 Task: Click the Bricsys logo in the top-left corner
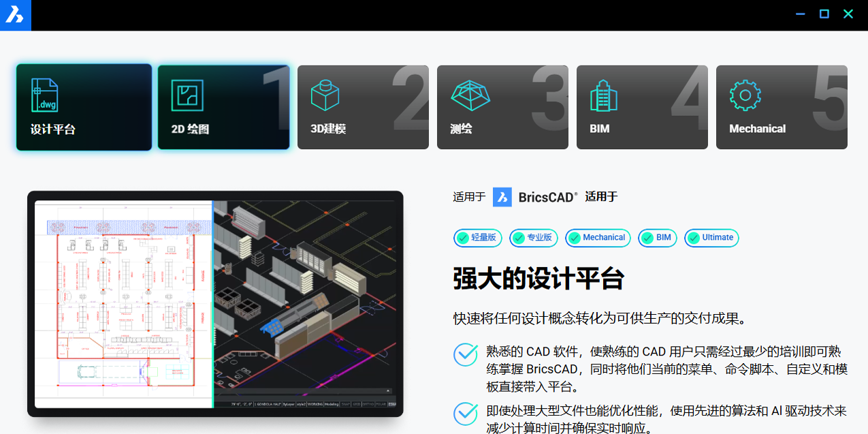15,15
